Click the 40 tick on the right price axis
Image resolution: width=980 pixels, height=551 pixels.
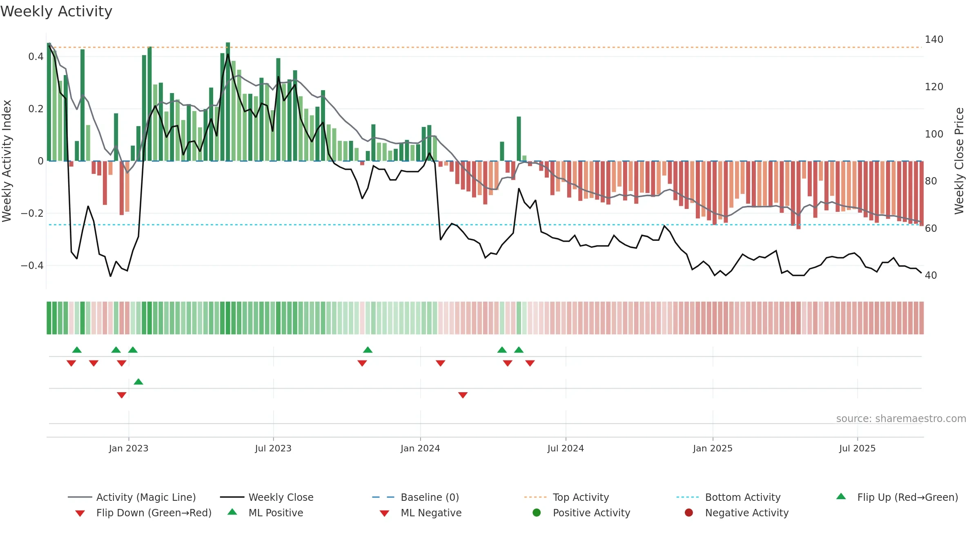point(931,275)
